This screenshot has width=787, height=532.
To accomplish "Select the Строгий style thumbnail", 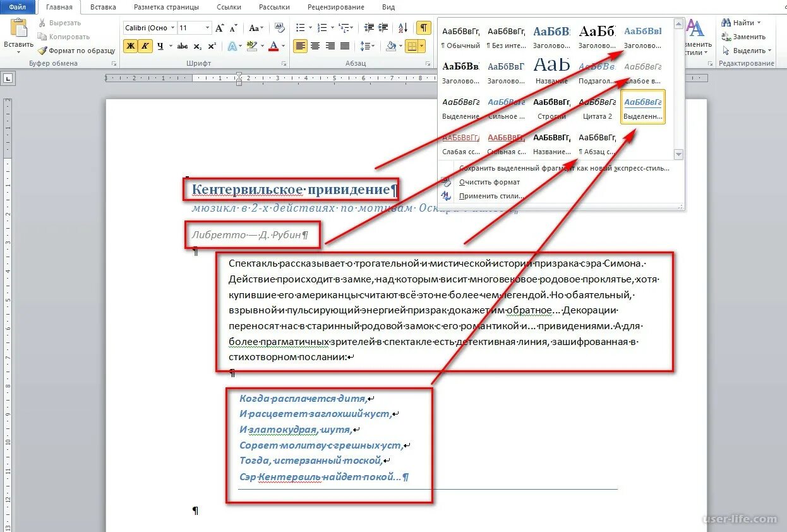I will [x=551, y=107].
